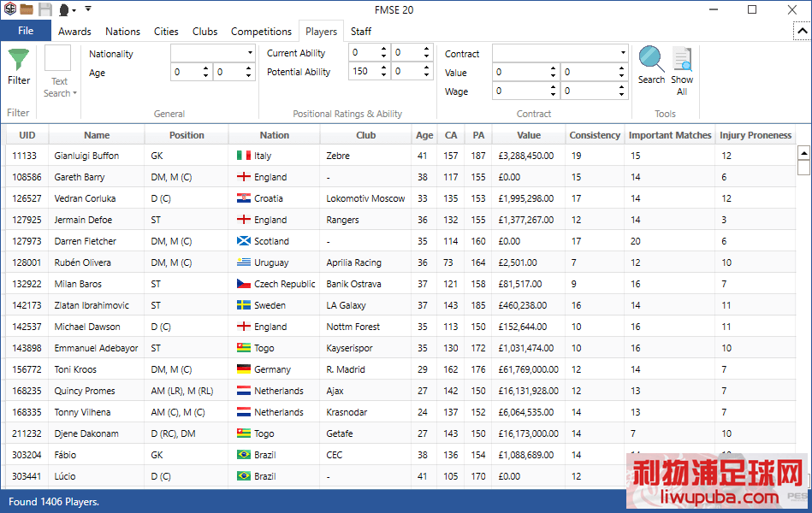Click the LA Galaxy club cell
Viewport: 812px width, 513px height.
[365, 305]
